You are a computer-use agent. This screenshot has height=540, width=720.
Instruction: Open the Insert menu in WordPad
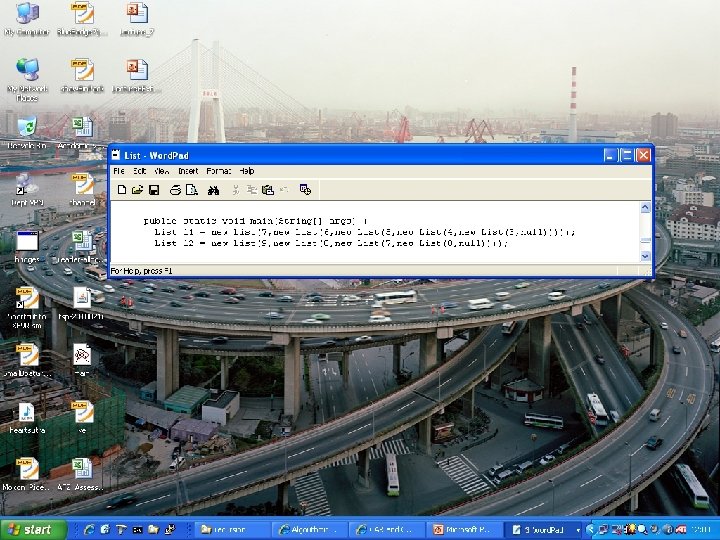(188, 171)
